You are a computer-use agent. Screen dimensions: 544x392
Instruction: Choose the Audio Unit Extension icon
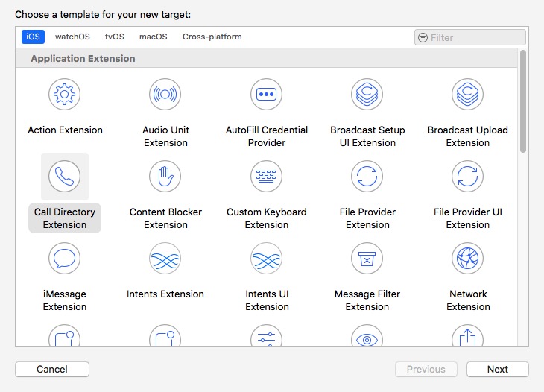coord(165,94)
